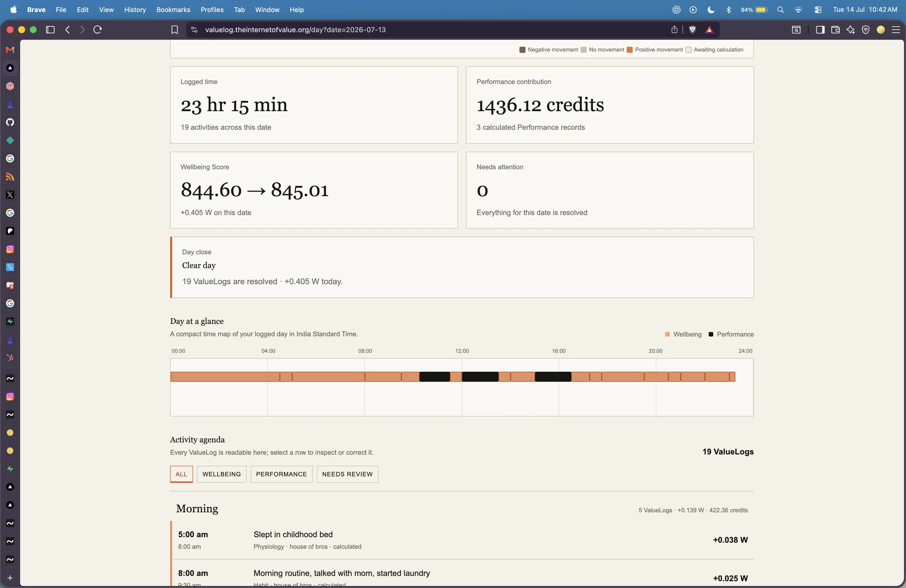Open the Window menu

[x=267, y=10]
